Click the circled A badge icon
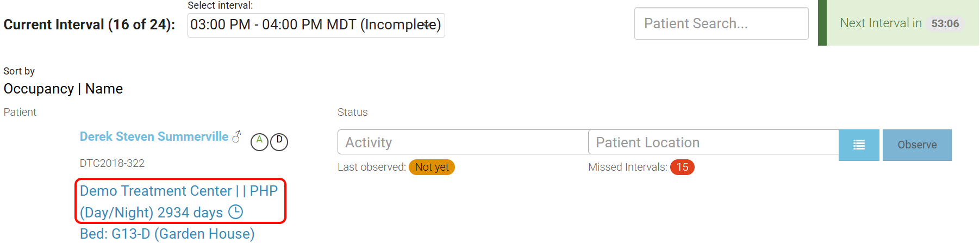The height and width of the screenshot is (243, 980). click(259, 142)
